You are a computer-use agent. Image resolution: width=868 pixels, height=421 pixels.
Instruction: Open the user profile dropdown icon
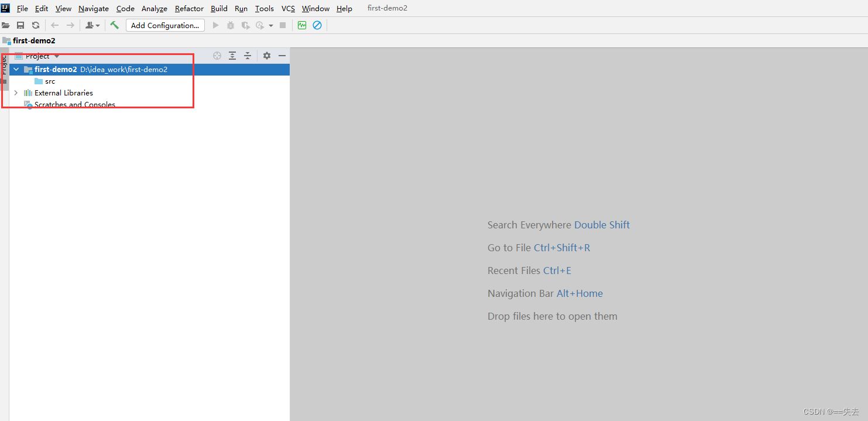pos(92,25)
